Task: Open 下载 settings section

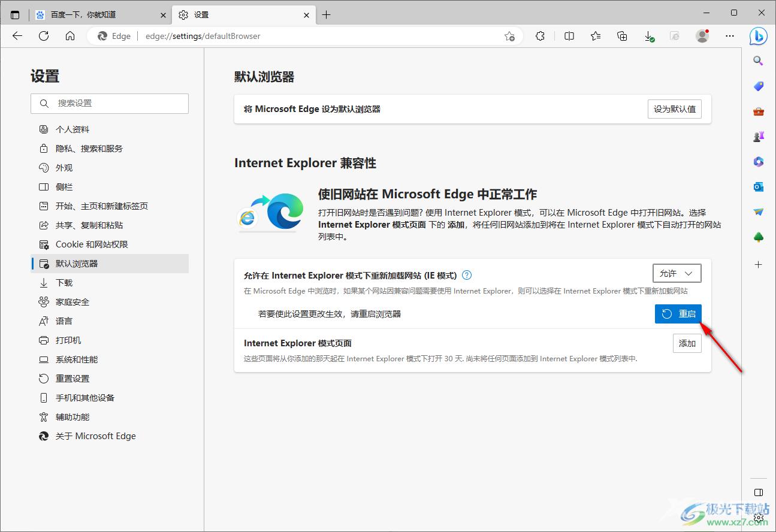Action: 110,283
